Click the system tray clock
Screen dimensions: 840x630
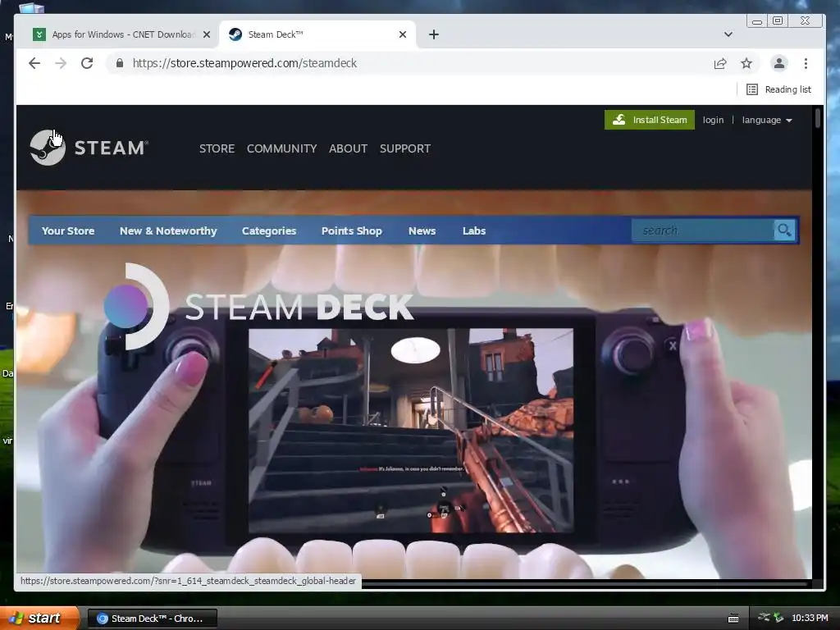810,618
